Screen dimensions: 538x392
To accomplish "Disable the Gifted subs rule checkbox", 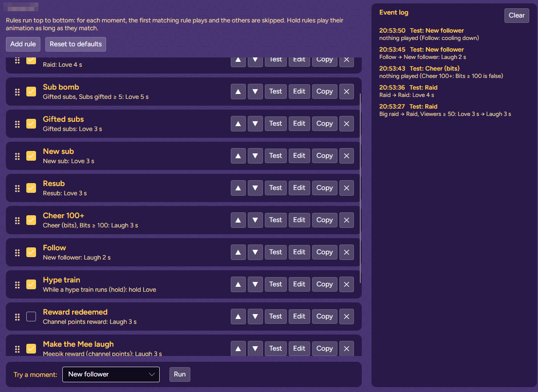I will click(x=31, y=124).
